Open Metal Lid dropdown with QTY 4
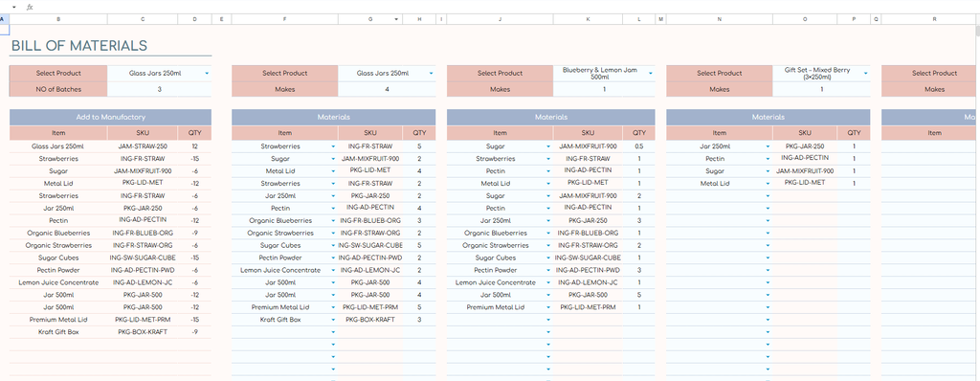The image size is (980, 381). click(x=333, y=170)
